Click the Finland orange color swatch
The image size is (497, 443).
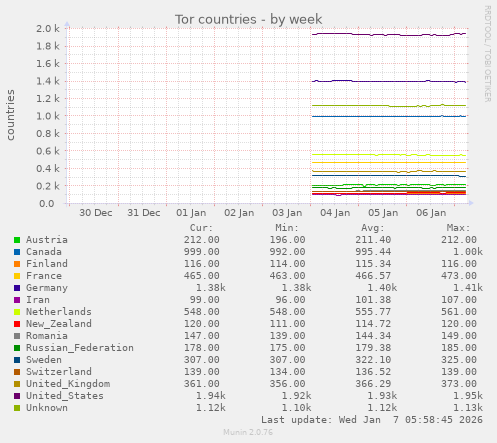click(x=17, y=264)
